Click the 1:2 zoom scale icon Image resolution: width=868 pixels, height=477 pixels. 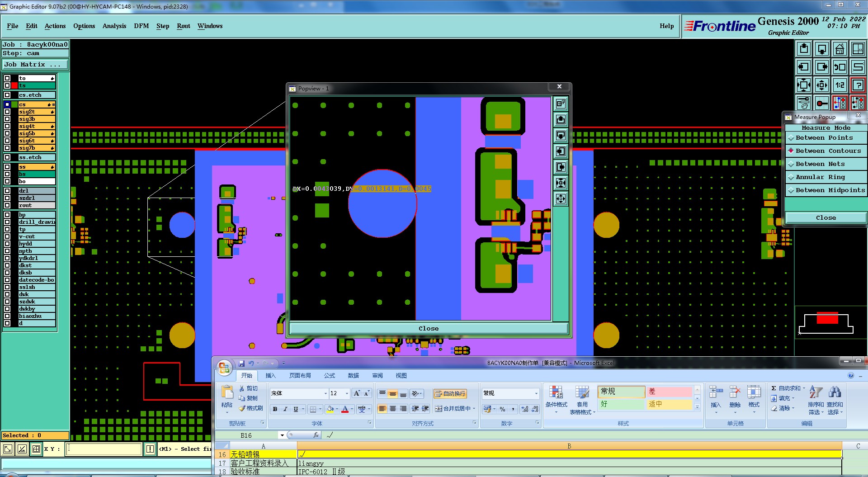click(840, 85)
